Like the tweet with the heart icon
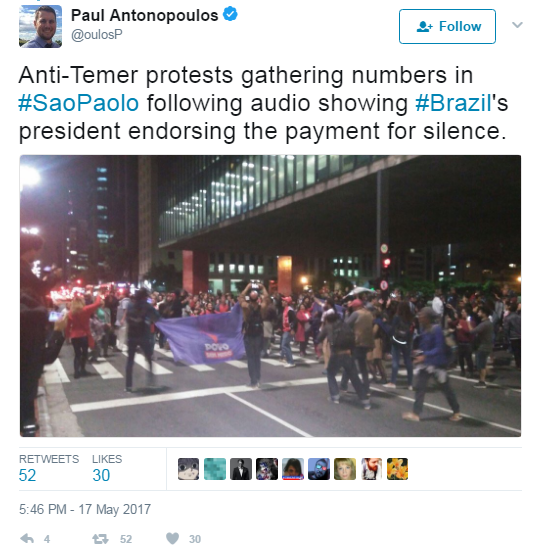 tap(173, 538)
